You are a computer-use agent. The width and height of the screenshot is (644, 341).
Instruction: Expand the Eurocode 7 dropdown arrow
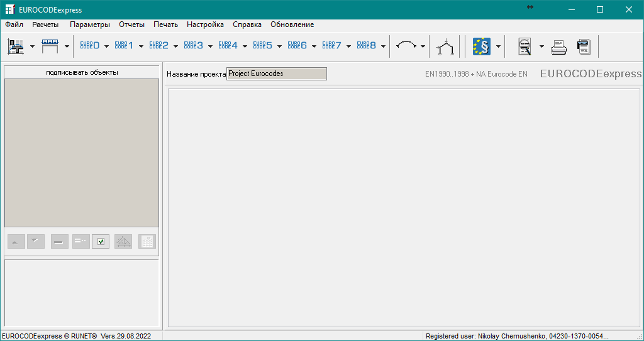pos(348,46)
